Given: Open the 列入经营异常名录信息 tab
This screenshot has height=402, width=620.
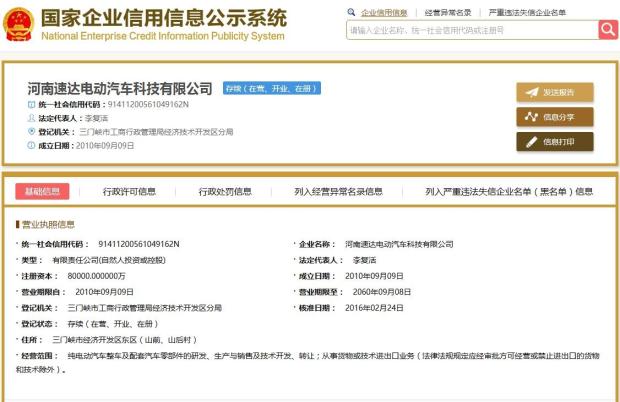Looking at the screenshot, I should click(338, 192).
